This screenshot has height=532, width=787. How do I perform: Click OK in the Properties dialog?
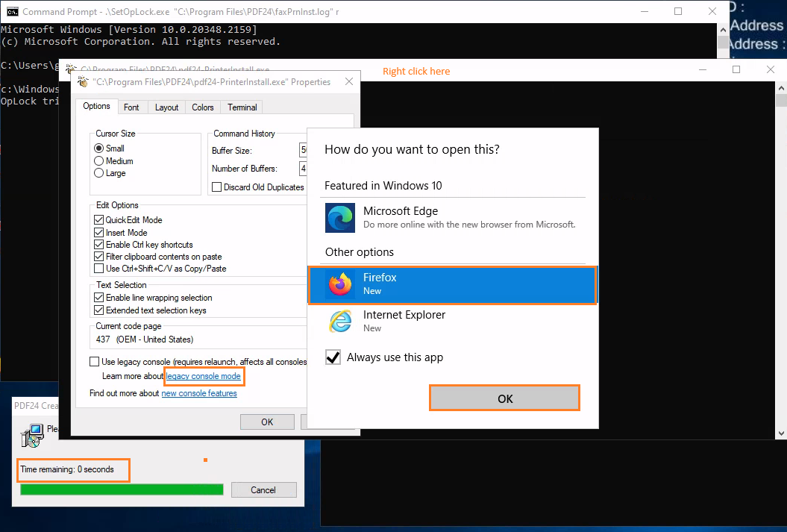coord(267,422)
